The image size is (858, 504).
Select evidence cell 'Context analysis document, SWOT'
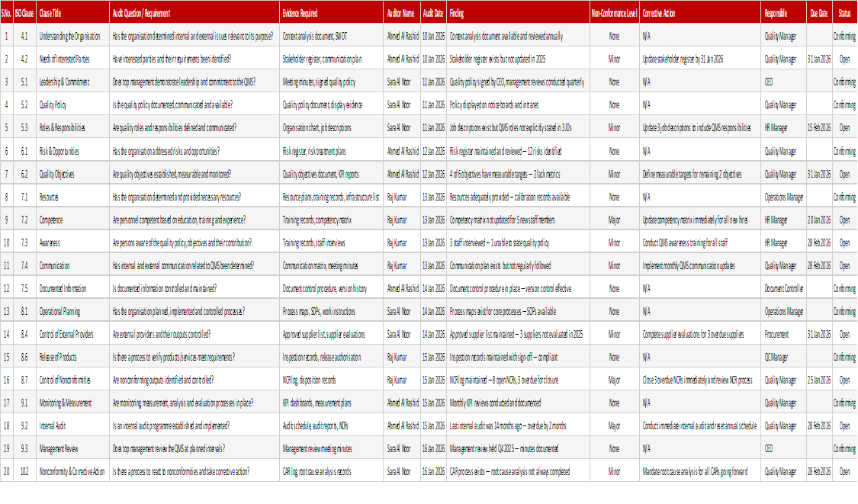[x=332, y=36]
